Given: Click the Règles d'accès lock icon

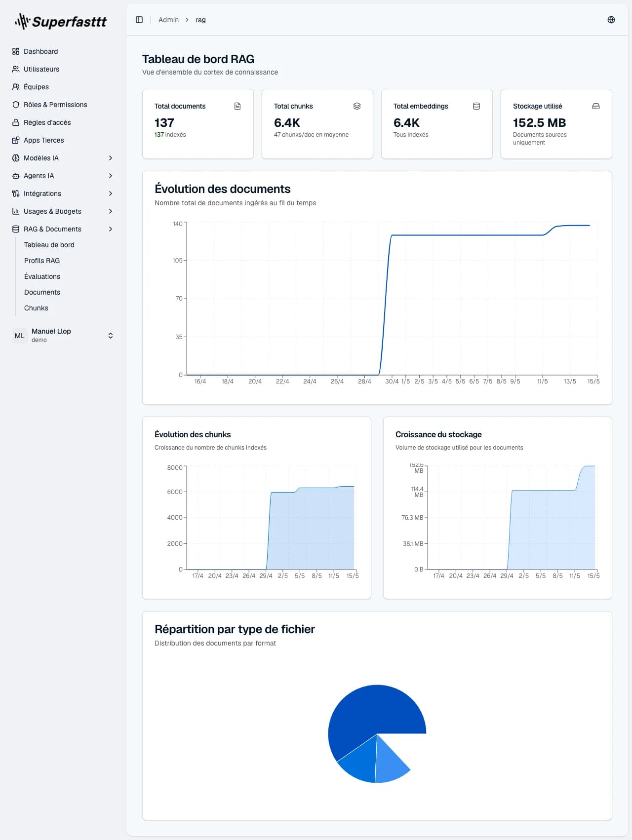Looking at the screenshot, I should (16, 122).
